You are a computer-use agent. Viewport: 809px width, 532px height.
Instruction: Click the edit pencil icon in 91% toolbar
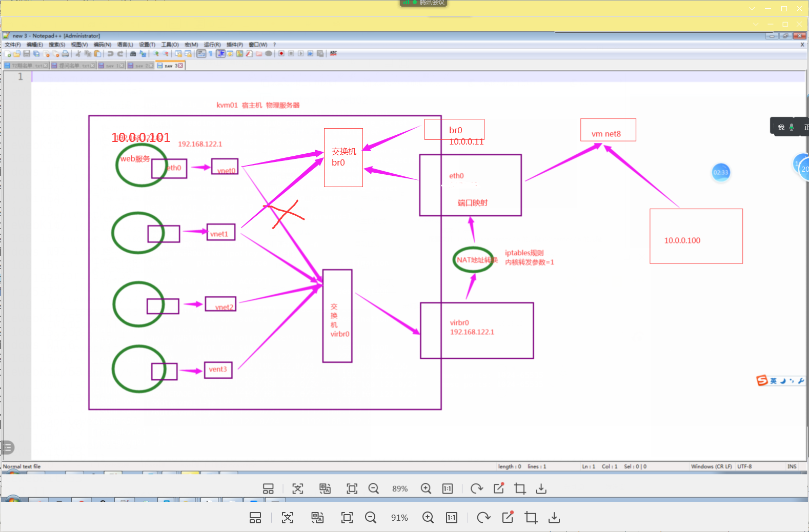tap(508, 517)
